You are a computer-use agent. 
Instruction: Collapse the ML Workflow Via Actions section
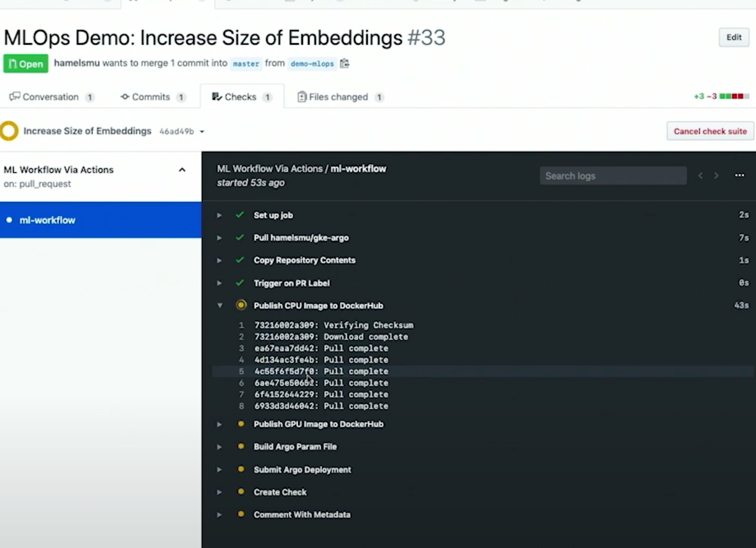(x=182, y=170)
